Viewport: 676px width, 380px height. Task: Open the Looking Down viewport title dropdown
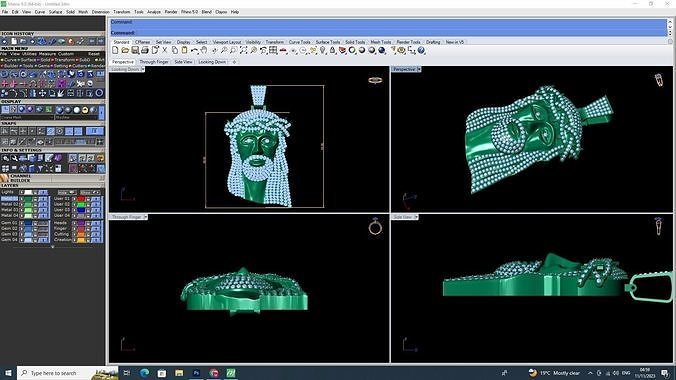(x=143, y=69)
